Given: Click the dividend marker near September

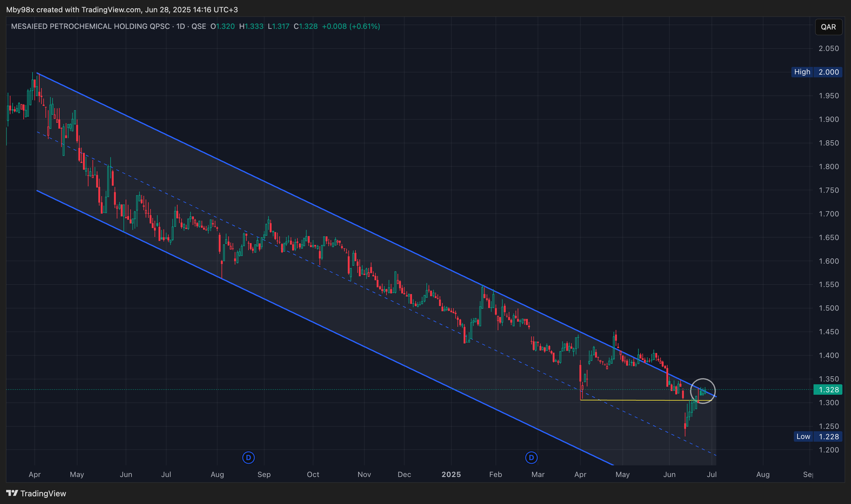Looking at the screenshot, I should point(249,457).
